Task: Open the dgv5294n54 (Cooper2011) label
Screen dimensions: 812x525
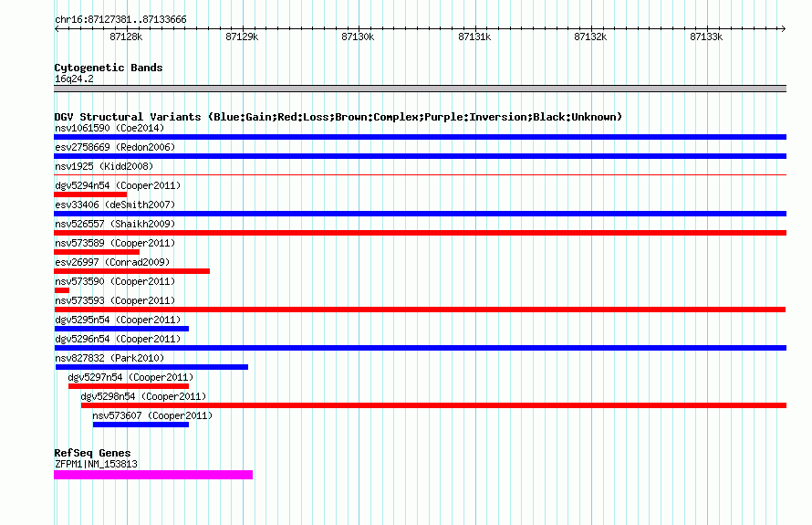Action: pyautogui.click(x=118, y=185)
